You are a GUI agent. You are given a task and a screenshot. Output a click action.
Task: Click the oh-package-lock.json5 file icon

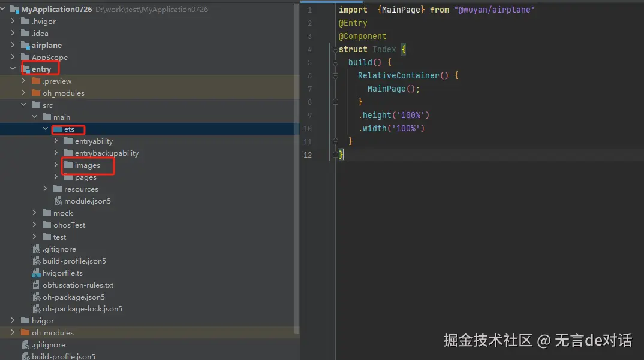tap(36, 308)
